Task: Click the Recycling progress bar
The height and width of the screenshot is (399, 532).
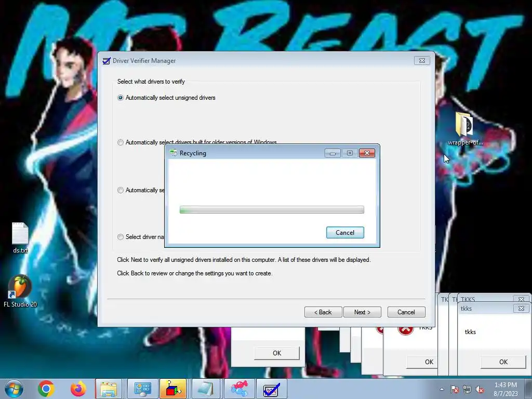Action: (x=272, y=210)
